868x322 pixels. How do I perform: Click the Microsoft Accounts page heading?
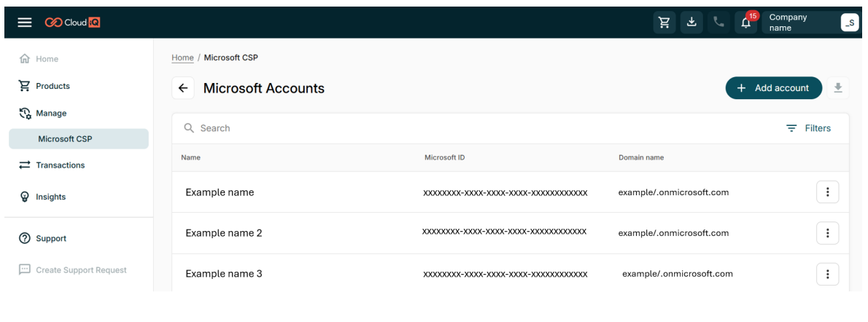tap(264, 89)
